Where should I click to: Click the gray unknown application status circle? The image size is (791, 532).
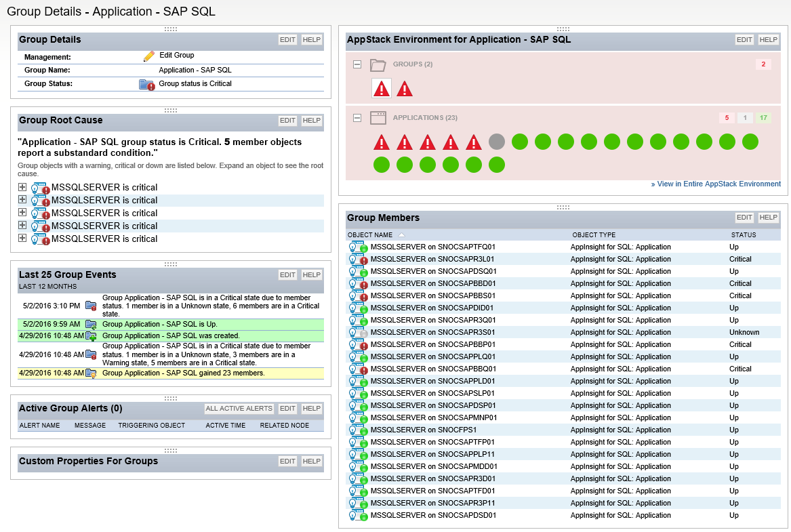(x=497, y=142)
